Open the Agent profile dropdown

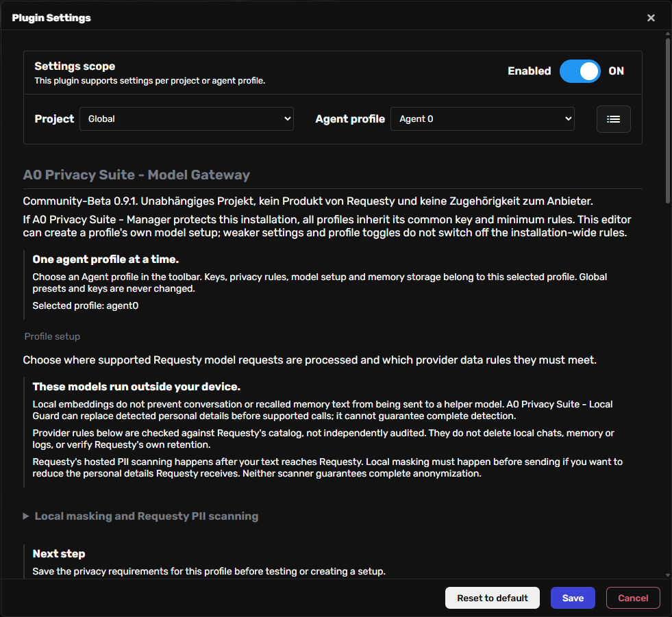482,118
